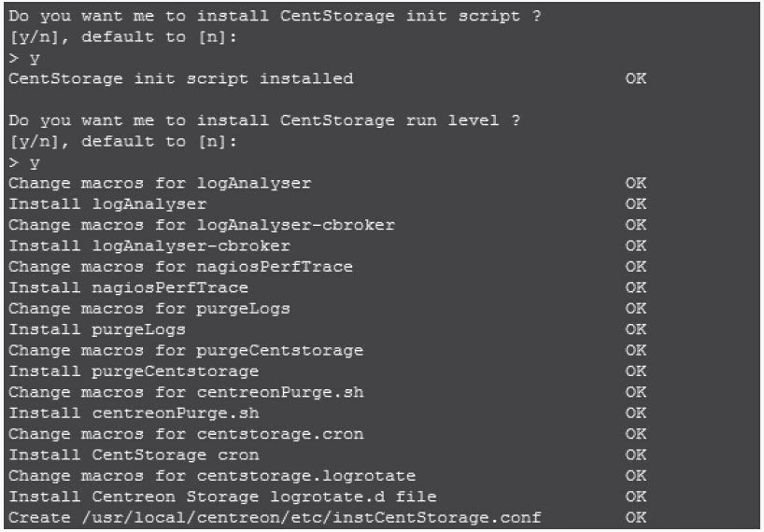Viewport: 764px width, 532px height.
Task: Click 'Change macros for centstorage.logrotate' text
Action: point(212,476)
